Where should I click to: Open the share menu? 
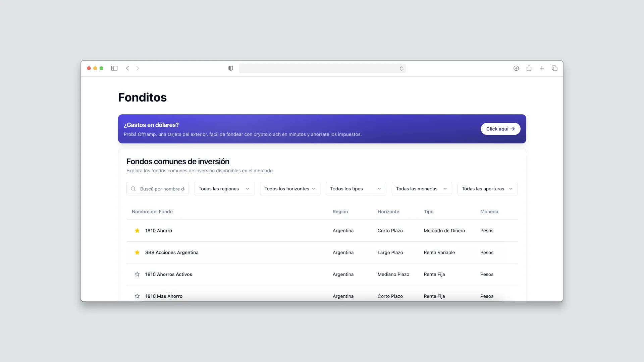point(529,68)
